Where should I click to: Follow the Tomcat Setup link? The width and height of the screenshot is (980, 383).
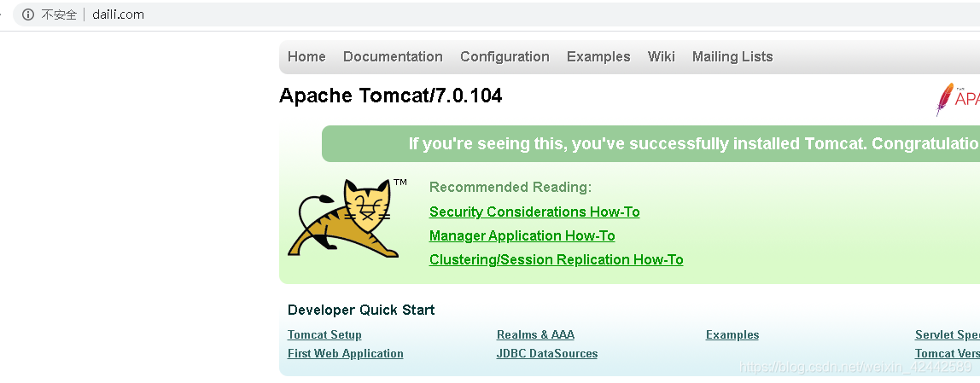[324, 335]
